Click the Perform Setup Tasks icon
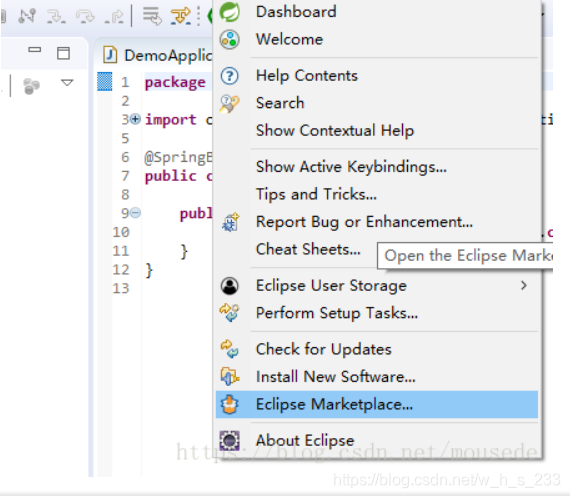This screenshot has width=570, height=498. [229, 313]
